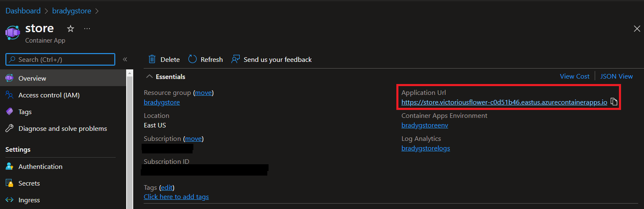Favorite the store resource with the star
Screen dimensions: 644x209
(x=71, y=28)
